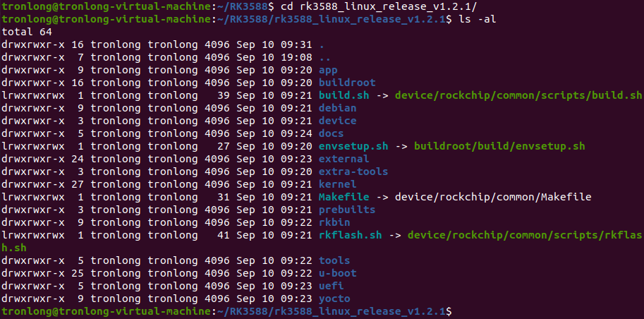
Task: Click the 'yocto' directory name
Action: pos(334,299)
